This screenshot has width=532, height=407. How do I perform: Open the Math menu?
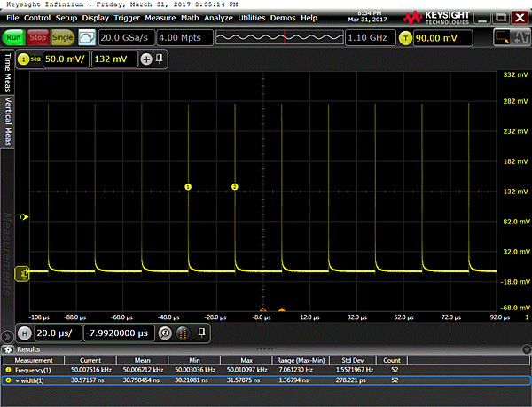190,18
